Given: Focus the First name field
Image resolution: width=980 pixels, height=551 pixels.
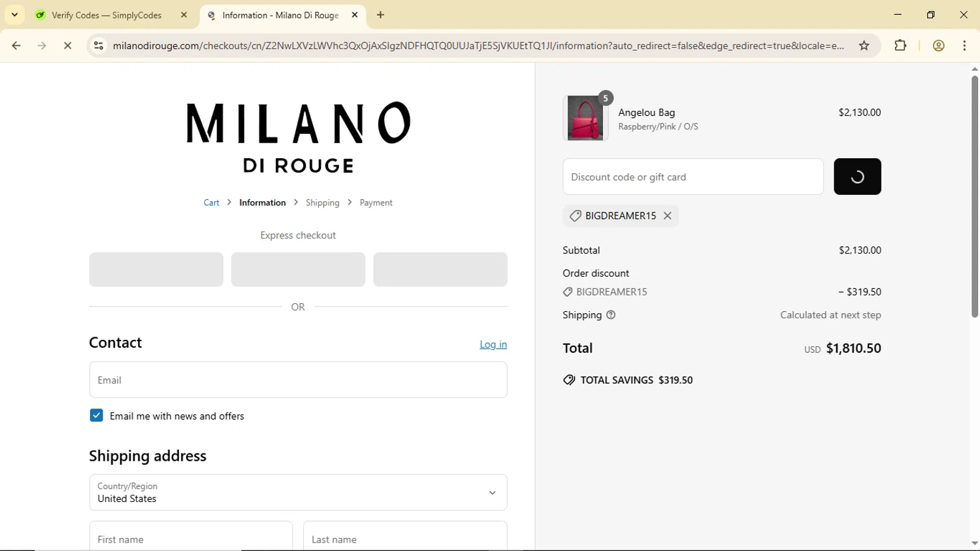Looking at the screenshot, I should click(x=191, y=536).
